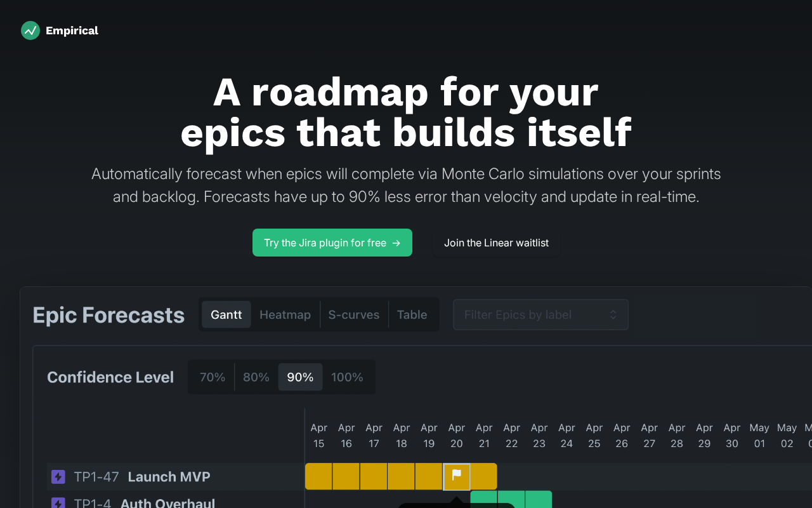812x508 pixels.
Task: Click the green Auth Overhaul Gantt bar
Action: pyautogui.click(x=511, y=500)
